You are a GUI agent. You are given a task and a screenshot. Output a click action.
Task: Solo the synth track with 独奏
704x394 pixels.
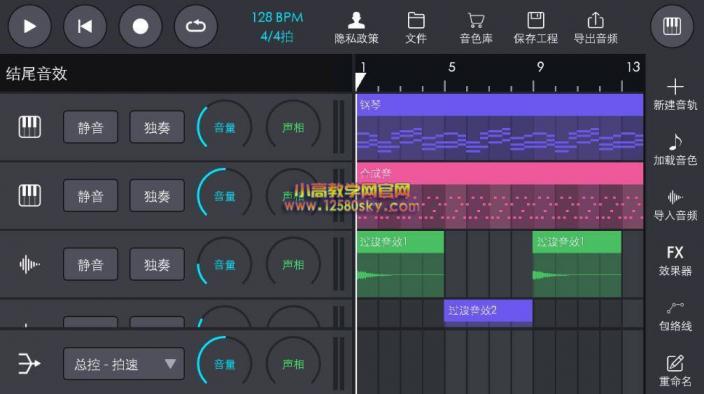coord(157,196)
